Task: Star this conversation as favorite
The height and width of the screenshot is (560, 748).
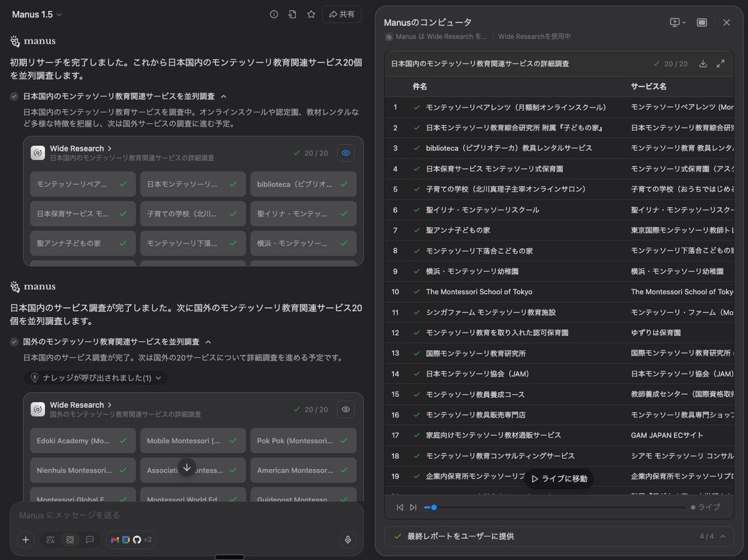Action: click(x=311, y=14)
